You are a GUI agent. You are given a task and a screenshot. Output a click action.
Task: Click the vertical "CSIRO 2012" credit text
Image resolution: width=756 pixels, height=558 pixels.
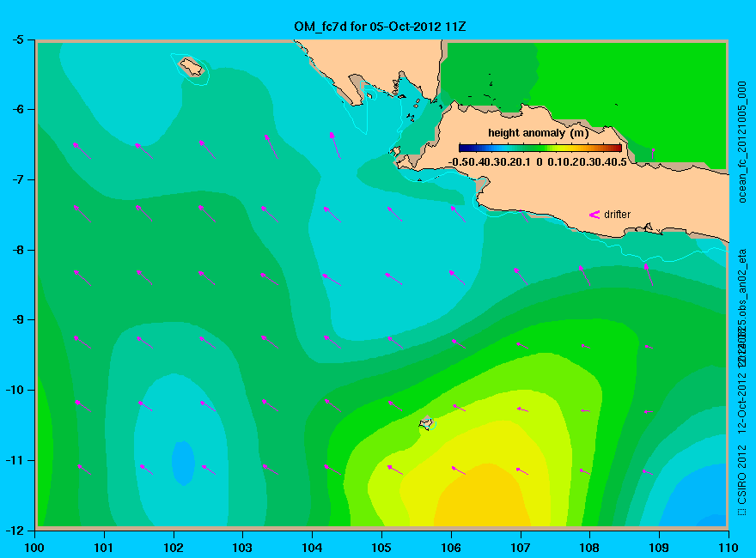click(x=742, y=476)
